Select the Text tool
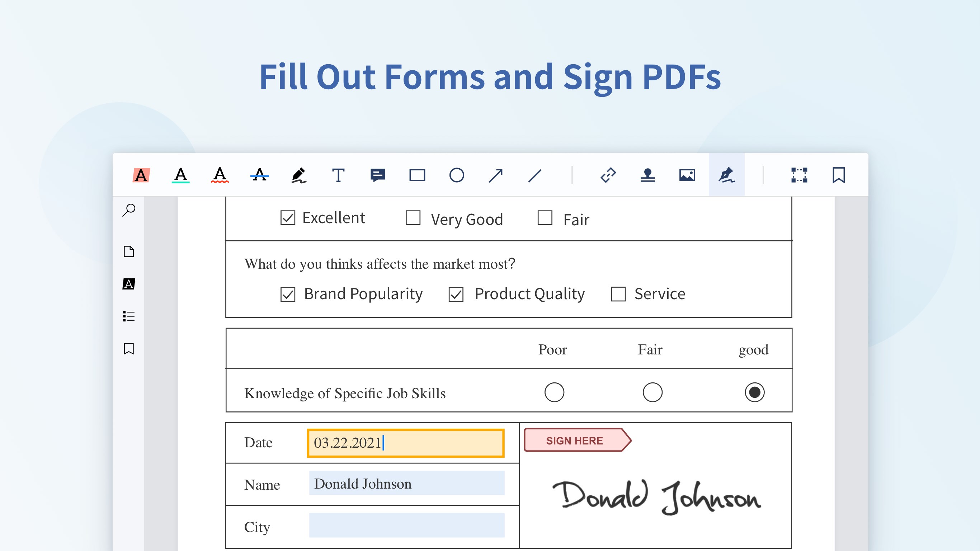The width and height of the screenshot is (980, 551). pos(339,176)
